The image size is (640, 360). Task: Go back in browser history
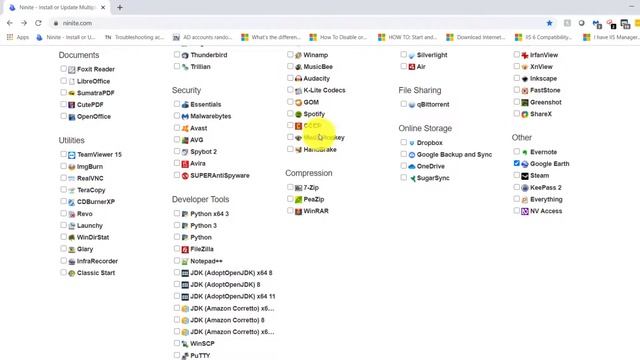coord(10,23)
